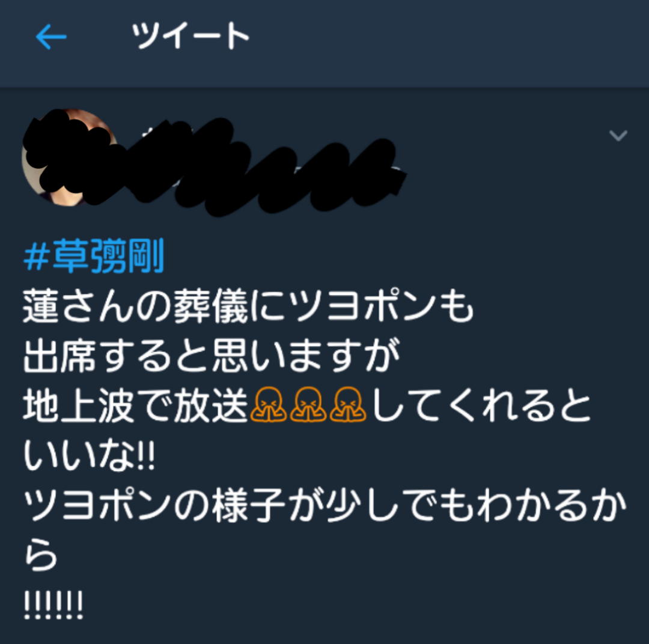The image size is (649, 644).
Task: Select the text いいな!!
Action: 89,455
